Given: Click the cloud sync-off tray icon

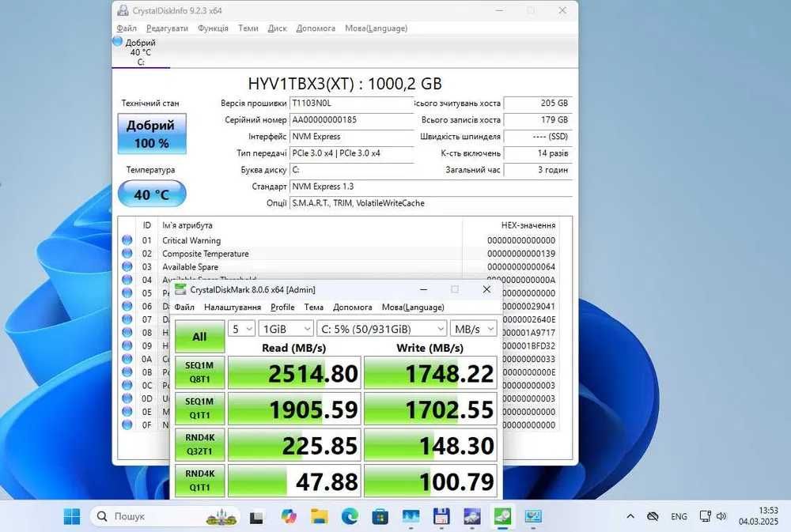Looking at the screenshot, I should click(x=653, y=516).
